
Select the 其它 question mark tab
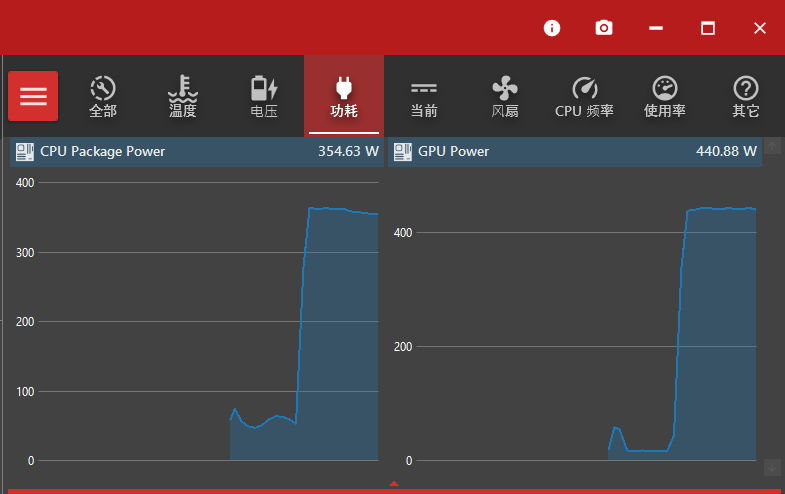point(745,96)
